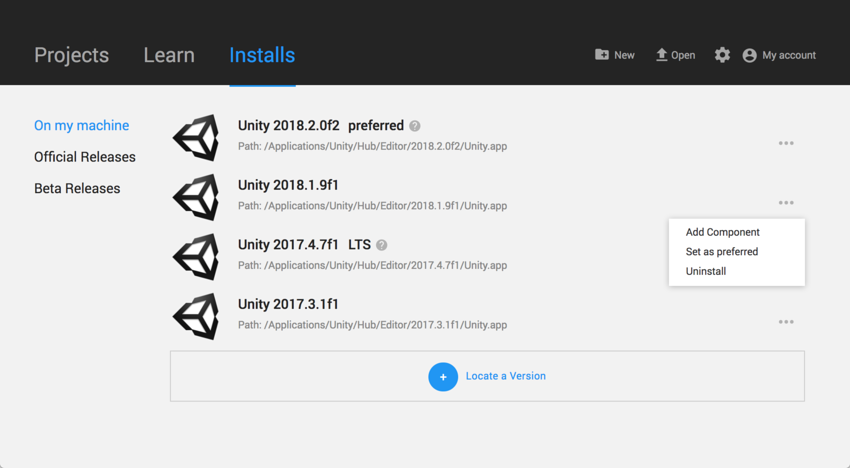Screen dimensions: 850x468
Task: Click the My account profile icon
Action: pyautogui.click(x=749, y=56)
